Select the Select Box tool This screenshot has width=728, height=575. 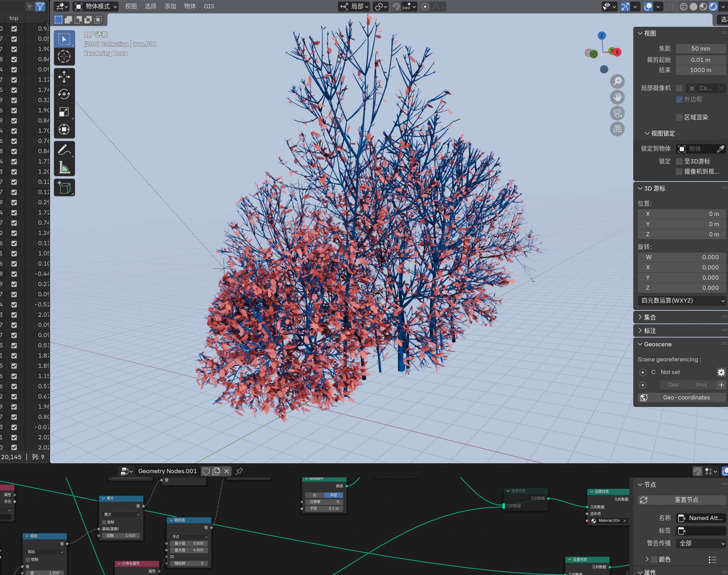coord(64,39)
